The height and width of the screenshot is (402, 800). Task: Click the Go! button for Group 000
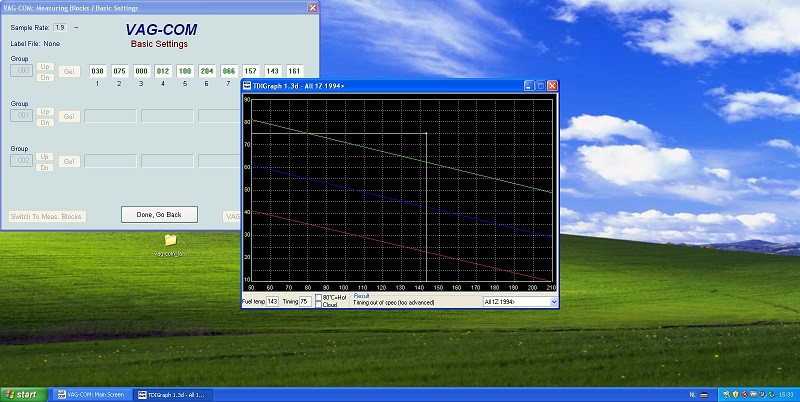[70, 72]
